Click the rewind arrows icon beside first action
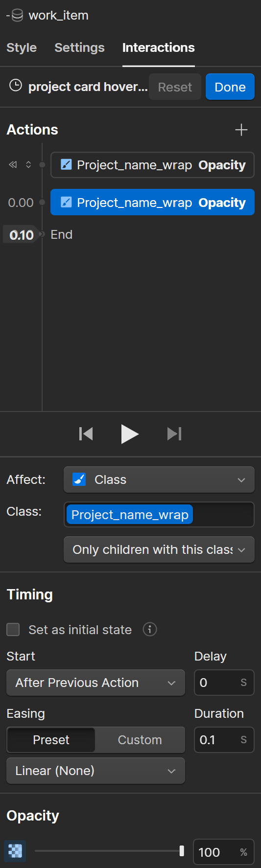 pyautogui.click(x=13, y=165)
